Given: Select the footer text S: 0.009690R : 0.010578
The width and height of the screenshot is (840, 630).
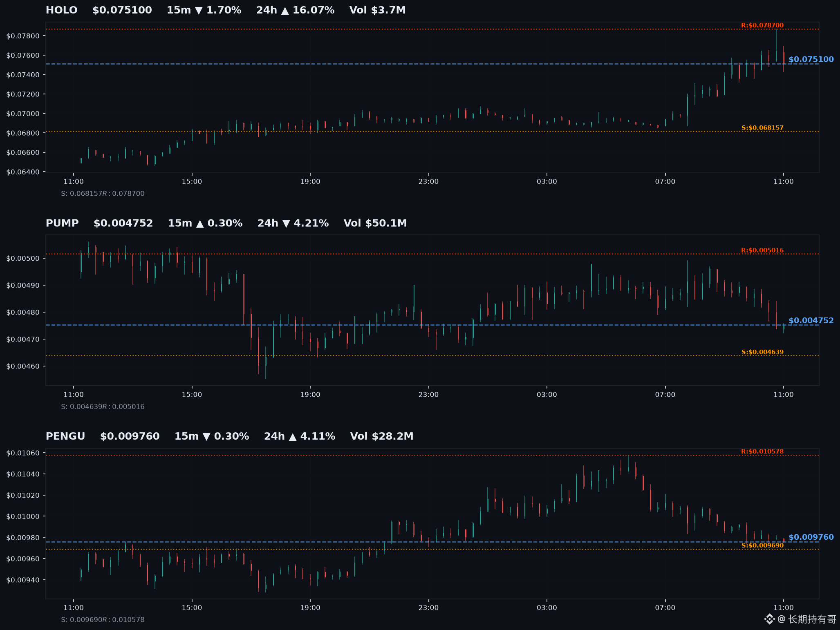Looking at the screenshot, I should point(103,620).
